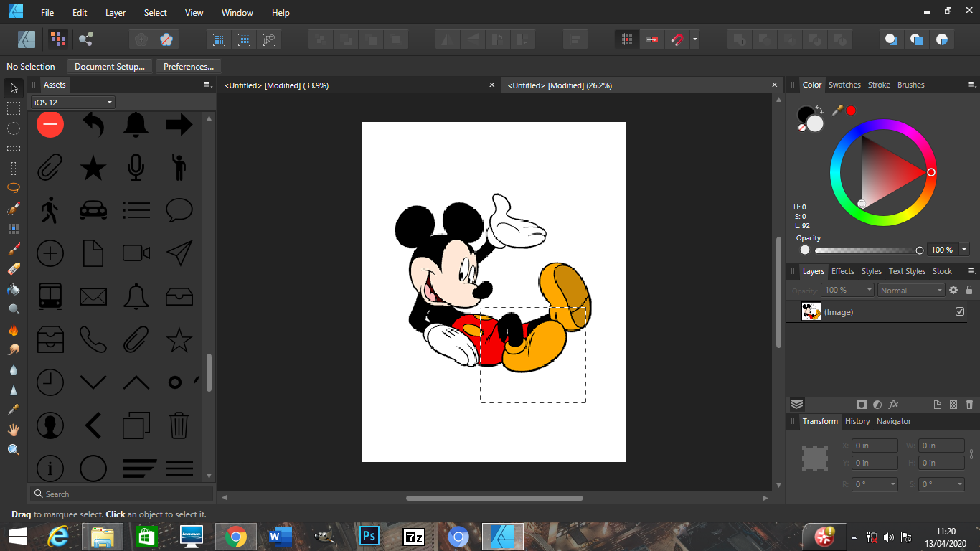Select the View hand tool
The image size is (980, 551).
(x=14, y=430)
